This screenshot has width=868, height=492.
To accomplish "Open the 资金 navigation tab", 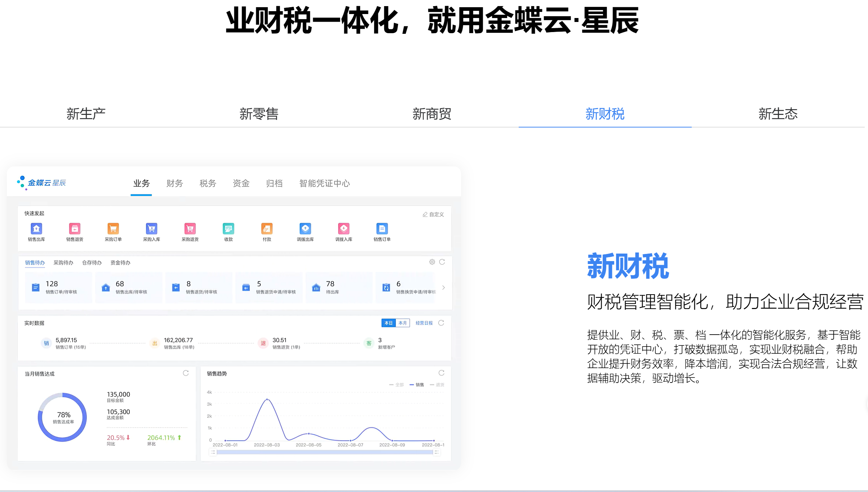I will 241,183.
